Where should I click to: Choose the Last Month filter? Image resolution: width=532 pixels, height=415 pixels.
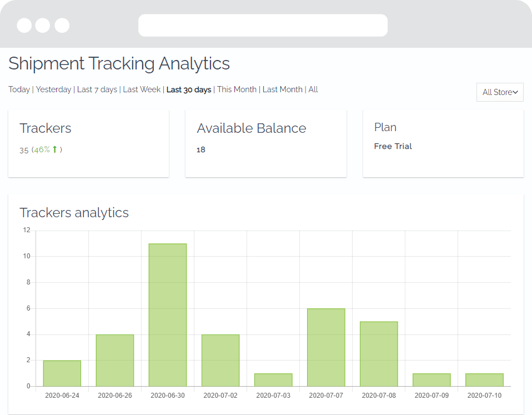[x=282, y=89]
